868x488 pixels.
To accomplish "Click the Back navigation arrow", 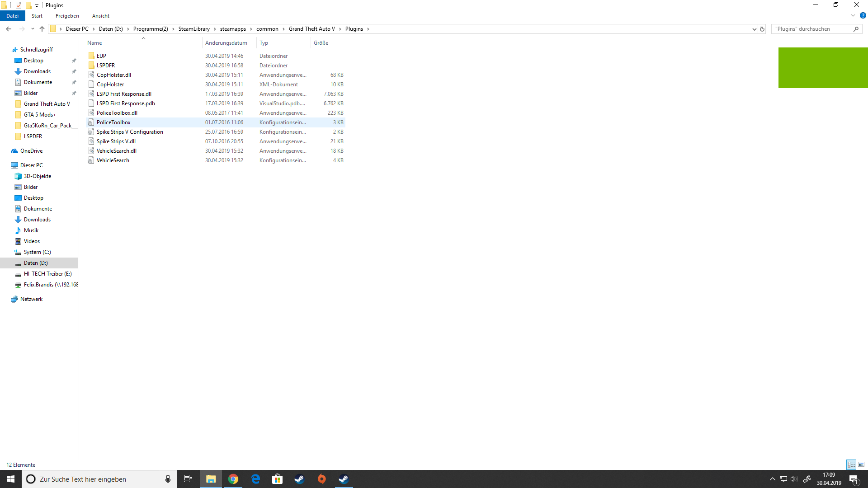I will 9,29.
